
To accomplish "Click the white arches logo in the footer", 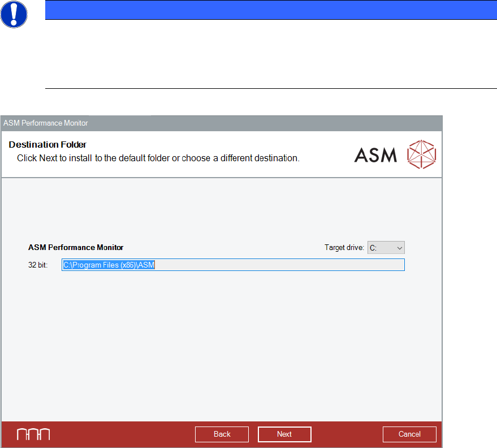I will [x=33, y=434].
